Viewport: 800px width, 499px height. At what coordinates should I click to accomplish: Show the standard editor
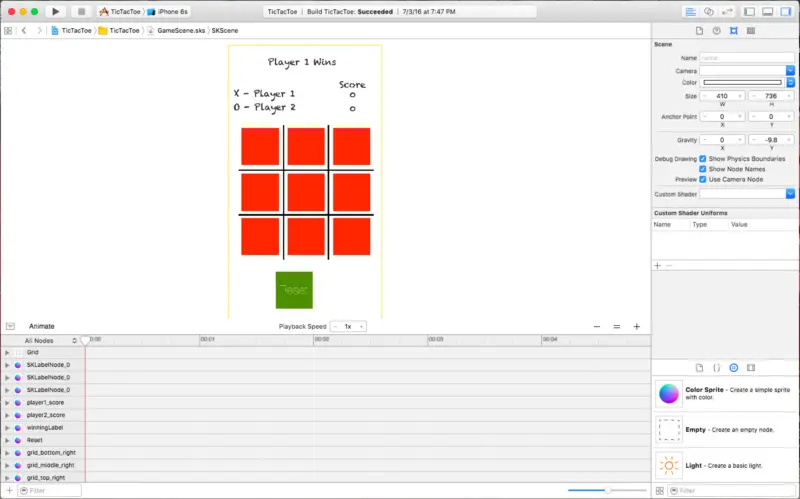[690, 12]
